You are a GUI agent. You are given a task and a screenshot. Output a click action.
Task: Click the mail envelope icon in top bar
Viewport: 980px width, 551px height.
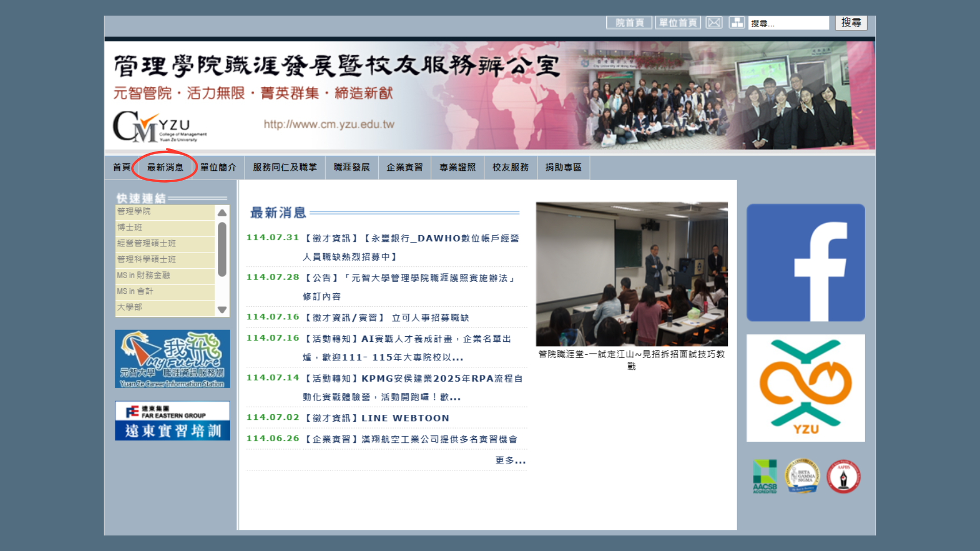[714, 22]
